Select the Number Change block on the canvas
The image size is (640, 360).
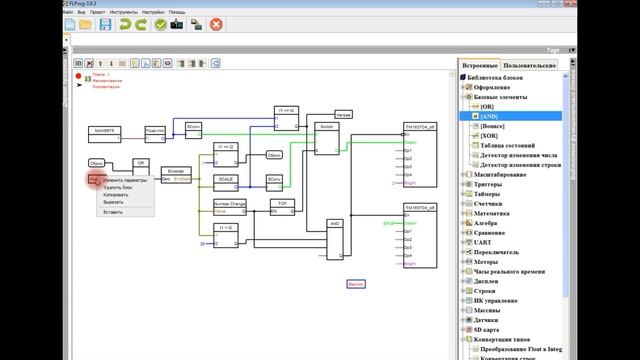tap(230, 207)
